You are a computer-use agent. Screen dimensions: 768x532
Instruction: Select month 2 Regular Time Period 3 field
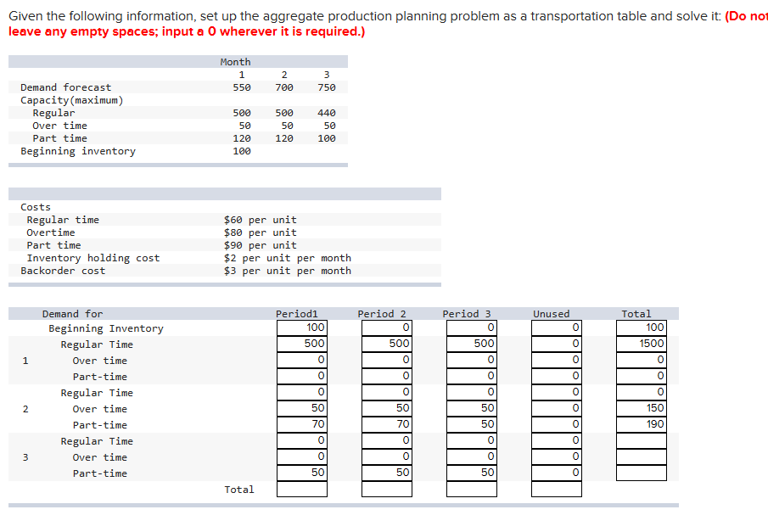pos(472,392)
